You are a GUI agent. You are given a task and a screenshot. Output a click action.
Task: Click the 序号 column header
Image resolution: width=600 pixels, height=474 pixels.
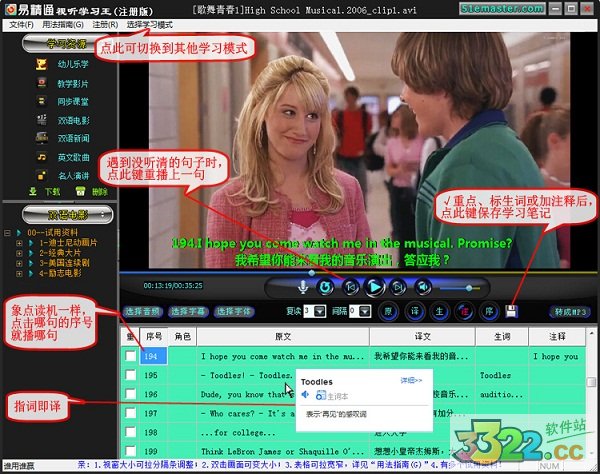154,337
